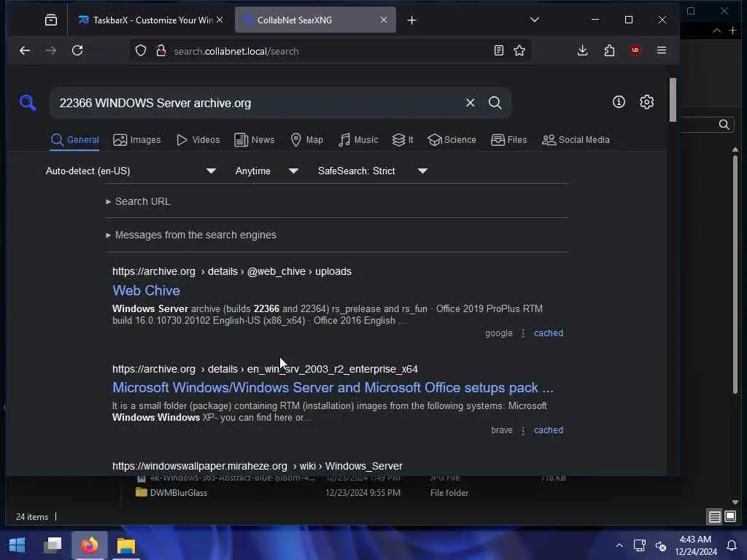Show the site's connection security info
747x560 pixels.
[x=161, y=50]
